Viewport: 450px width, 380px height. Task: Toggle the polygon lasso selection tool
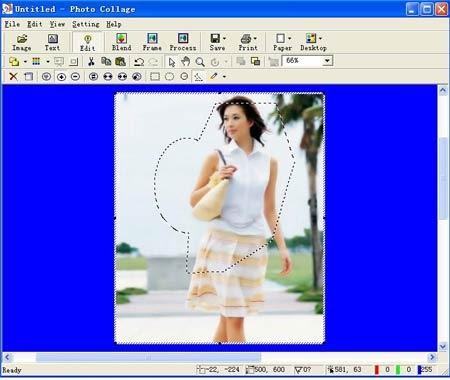198,77
